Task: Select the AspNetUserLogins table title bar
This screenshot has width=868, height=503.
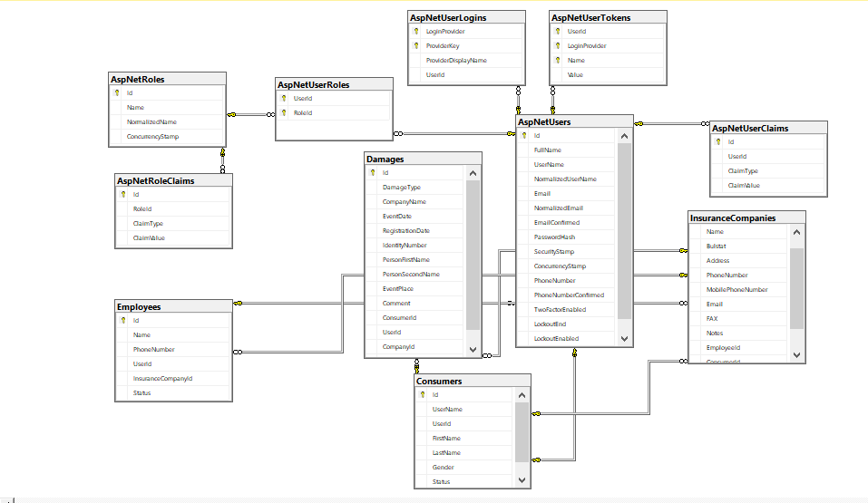Action: (x=466, y=18)
